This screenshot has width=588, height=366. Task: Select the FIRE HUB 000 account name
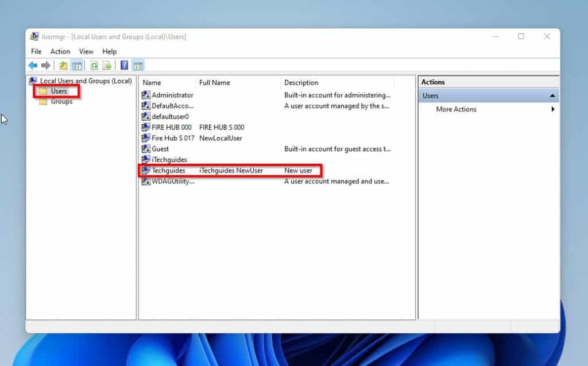[171, 127]
